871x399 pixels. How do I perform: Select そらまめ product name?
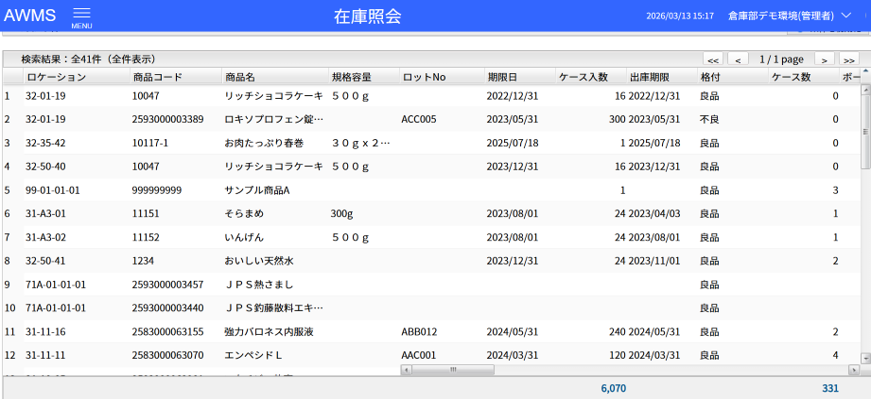click(244, 213)
